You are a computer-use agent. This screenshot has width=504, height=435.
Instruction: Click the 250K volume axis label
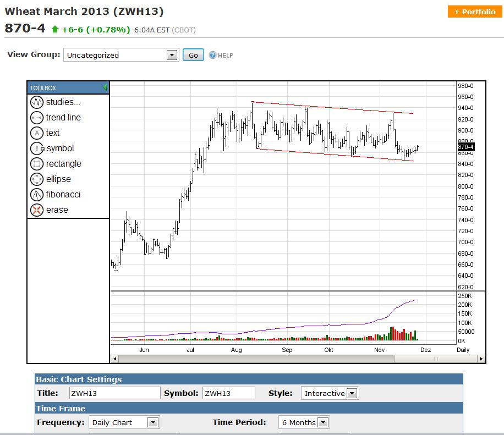click(465, 296)
